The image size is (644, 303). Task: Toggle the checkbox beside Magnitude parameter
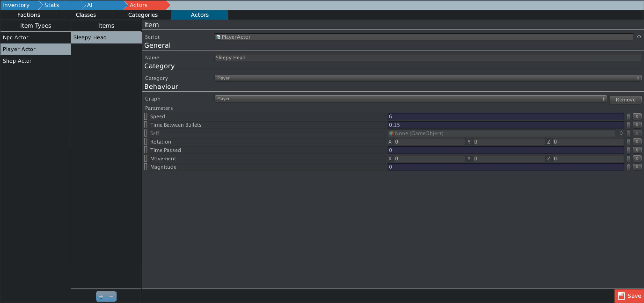(146, 167)
